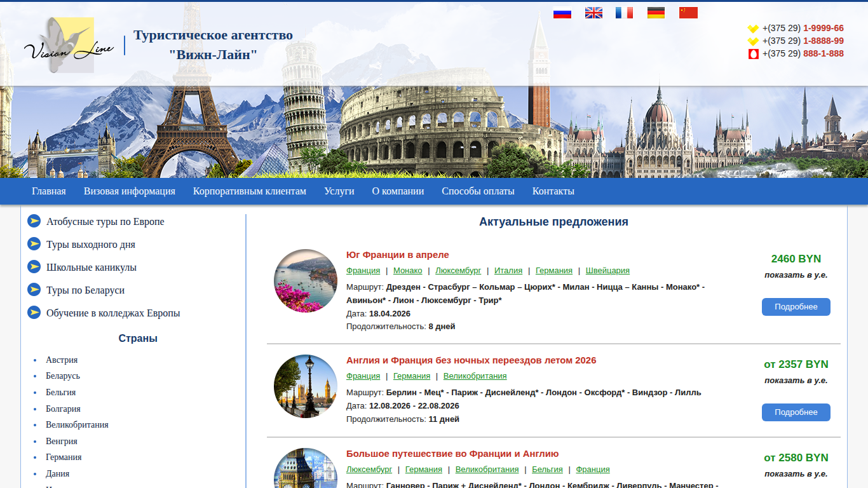The image size is (868, 488).
Task: Click arrow icon beside Обучение в колледжах Европы
Action: [x=34, y=313]
